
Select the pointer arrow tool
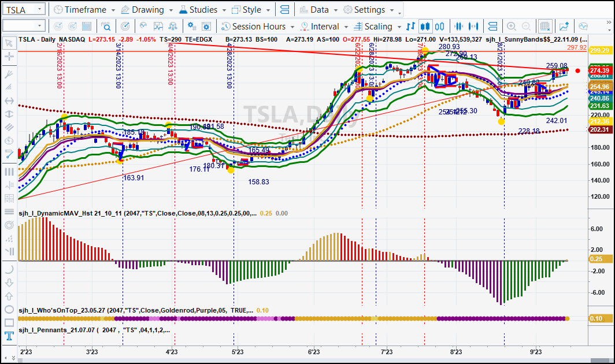9,43
